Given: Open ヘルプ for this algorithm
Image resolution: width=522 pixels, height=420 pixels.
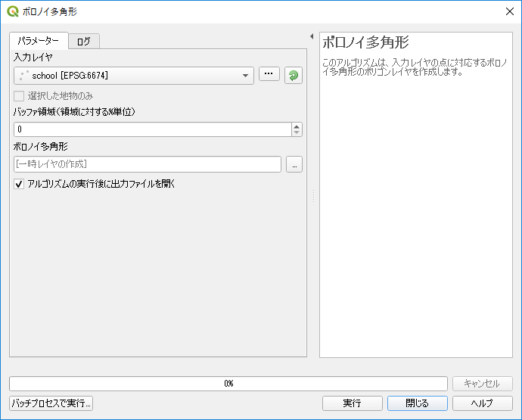Looking at the screenshot, I should (x=483, y=403).
